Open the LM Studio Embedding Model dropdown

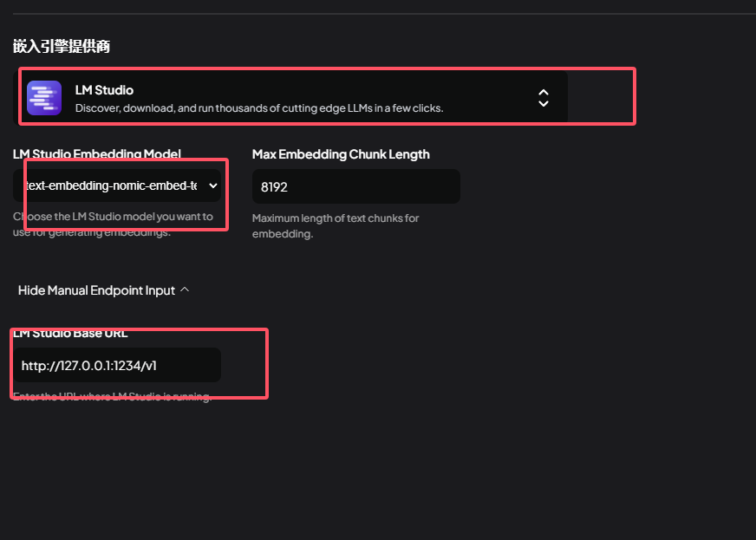click(117, 185)
